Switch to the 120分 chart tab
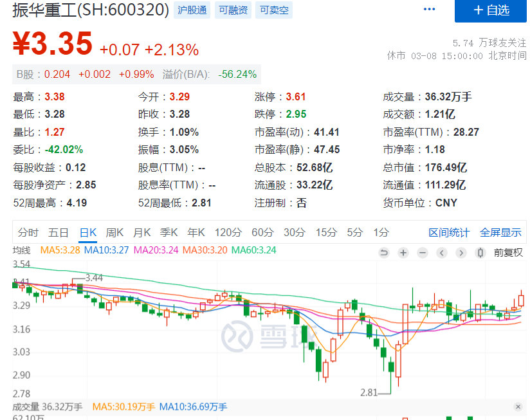Image resolution: width=530 pixels, height=420 pixels. point(228,232)
